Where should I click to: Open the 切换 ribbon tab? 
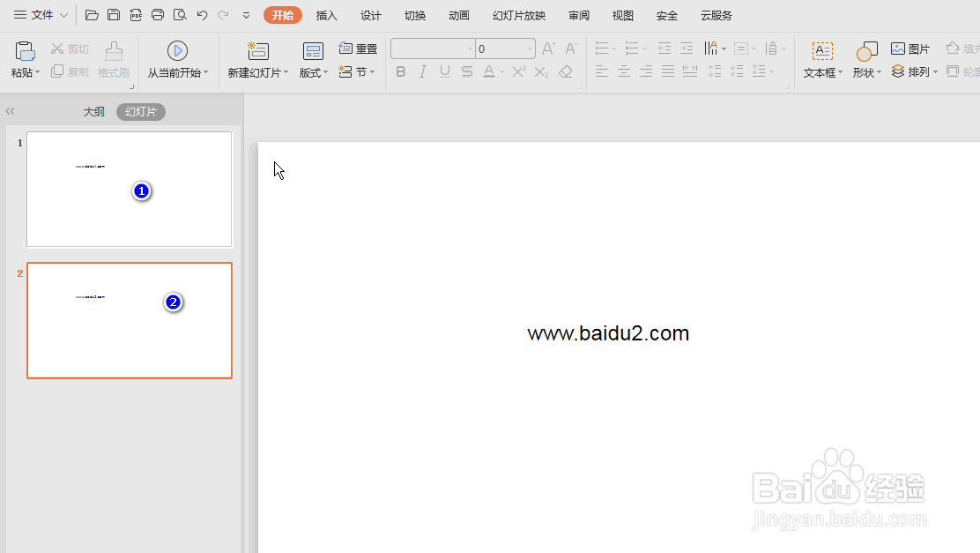coord(415,16)
